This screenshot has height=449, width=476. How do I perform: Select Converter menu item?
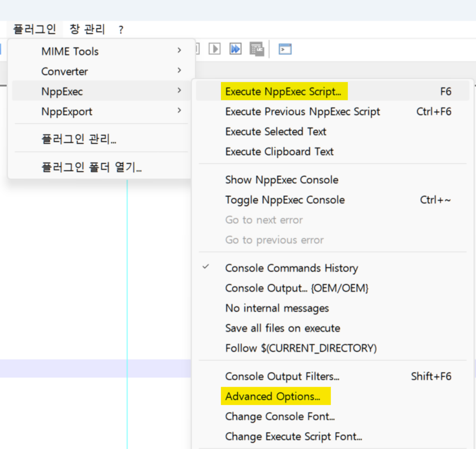101,71
